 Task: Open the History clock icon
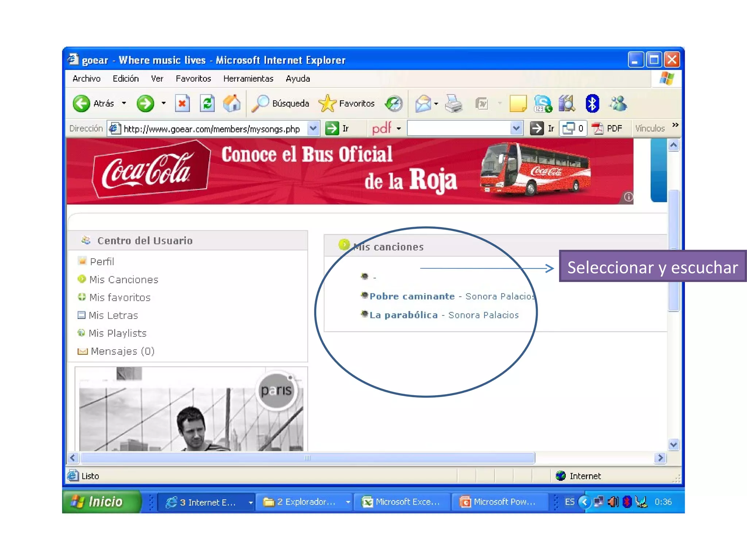(x=394, y=104)
